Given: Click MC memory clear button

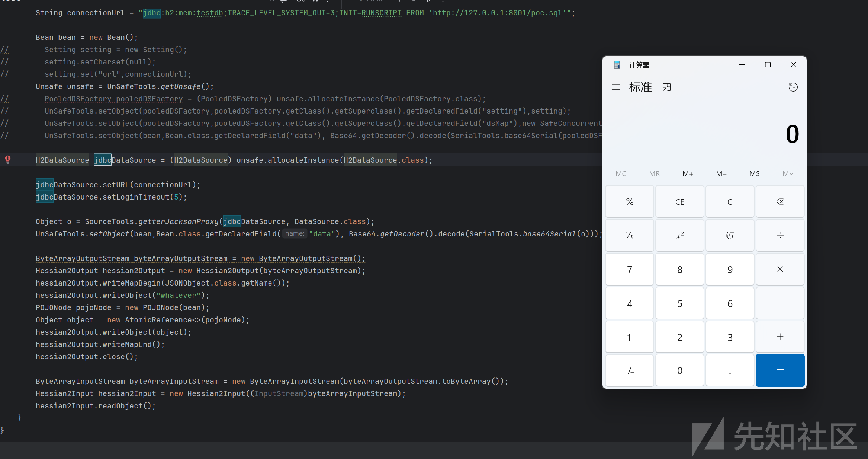Looking at the screenshot, I should (621, 173).
